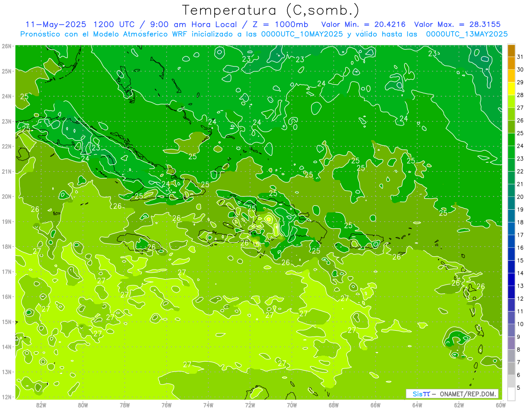The width and height of the screenshot is (532, 411).
Task: Click the 31 label on the color scale
Action: click(520, 57)
